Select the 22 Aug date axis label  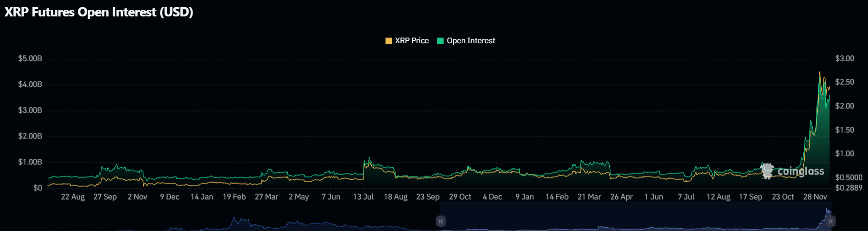[x=73, y=197]
